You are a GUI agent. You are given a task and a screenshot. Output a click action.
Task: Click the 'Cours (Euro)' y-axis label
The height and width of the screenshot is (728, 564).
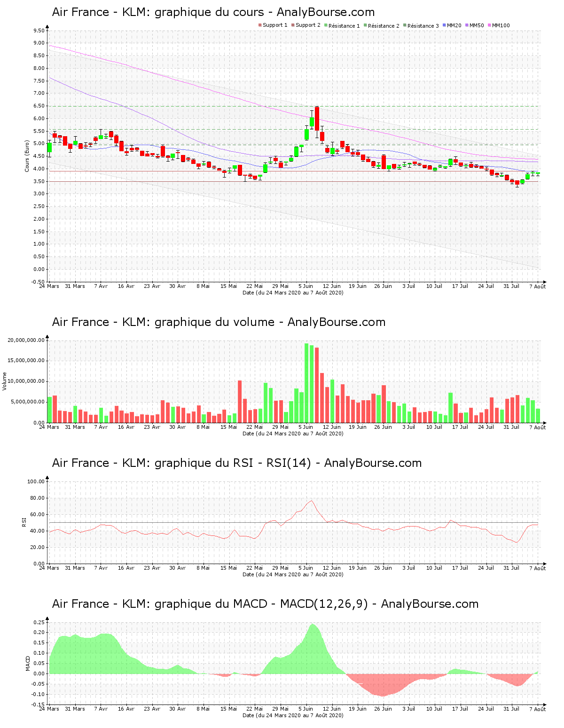coord(27,156)
